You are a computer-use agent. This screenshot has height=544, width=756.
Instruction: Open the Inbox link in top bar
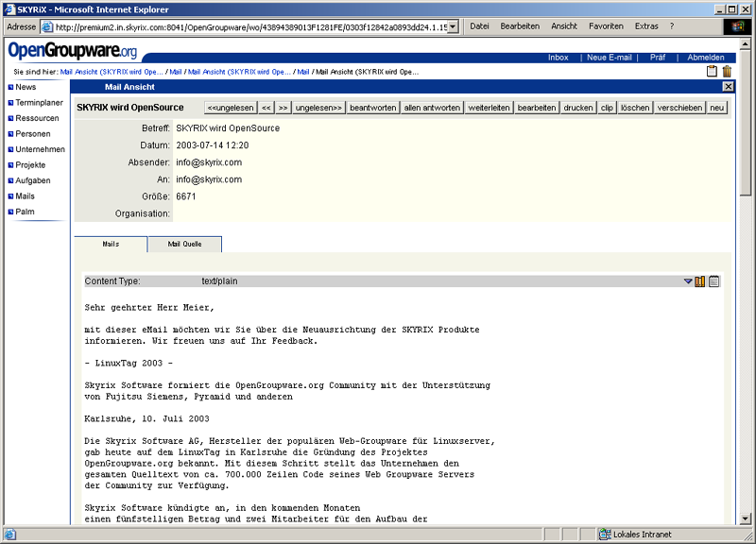point(558,58)
